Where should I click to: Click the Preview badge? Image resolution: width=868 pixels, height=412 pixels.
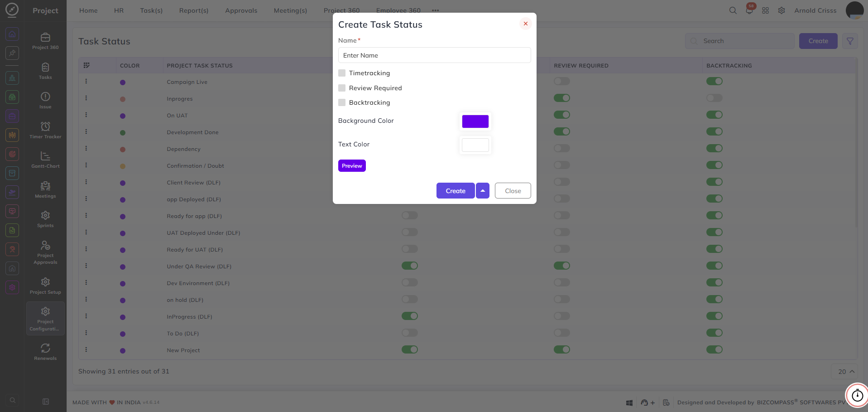point(352,166)
